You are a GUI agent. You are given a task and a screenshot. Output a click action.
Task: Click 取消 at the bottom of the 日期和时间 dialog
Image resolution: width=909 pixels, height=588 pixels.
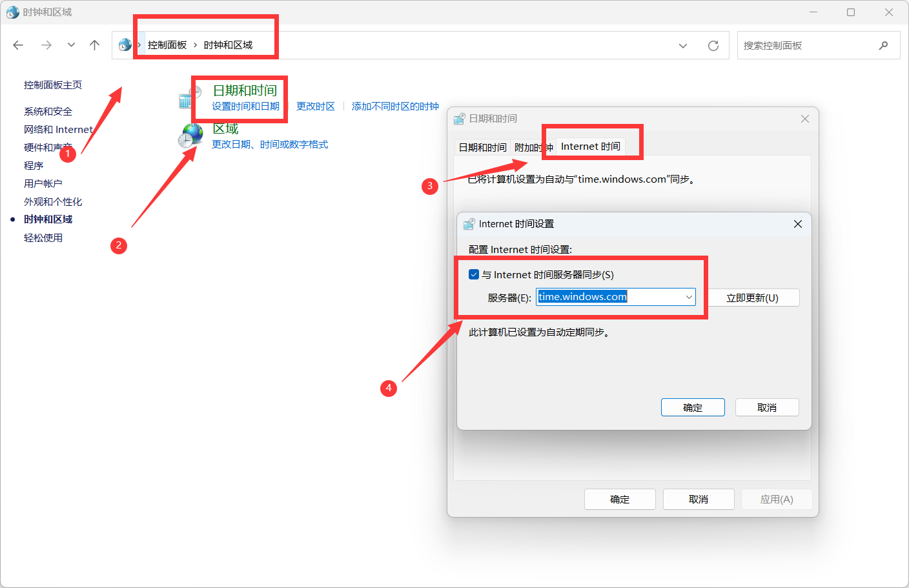click(x=699, y=499)
